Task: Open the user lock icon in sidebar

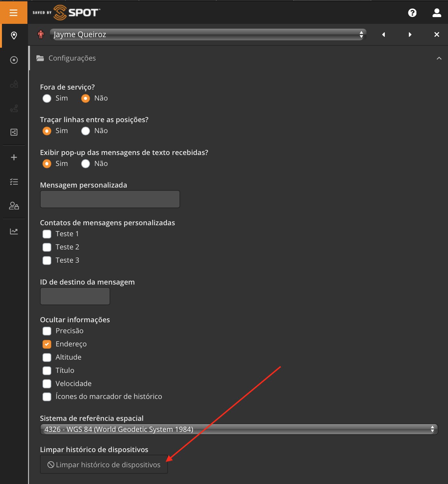Action: [x=14, y=206]
